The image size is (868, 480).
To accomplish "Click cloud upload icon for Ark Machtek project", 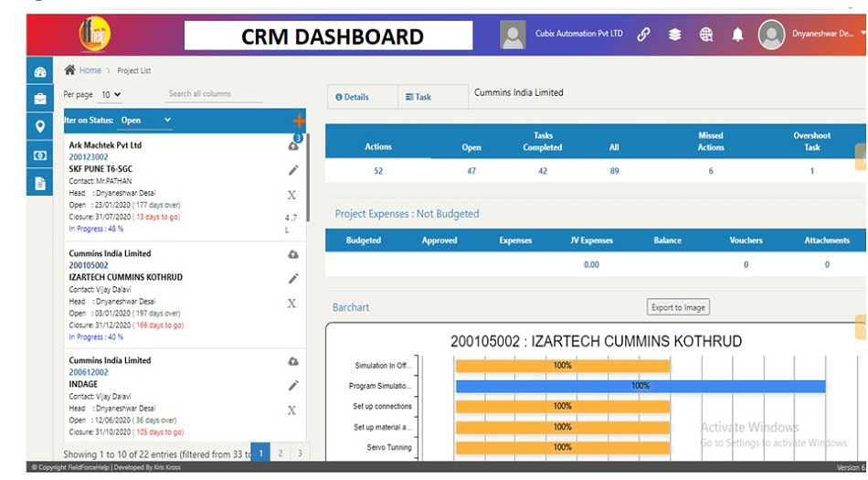I will 293,146.
